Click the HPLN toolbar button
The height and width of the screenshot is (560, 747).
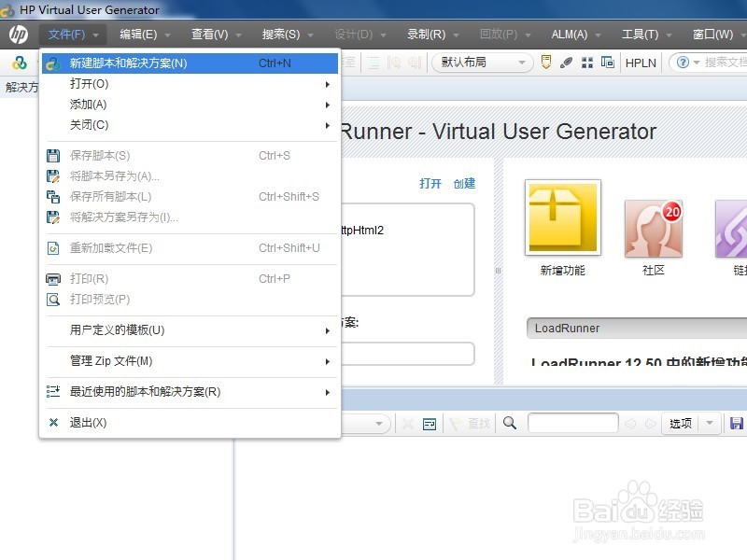pyautogui.click(x=641, y=63)
